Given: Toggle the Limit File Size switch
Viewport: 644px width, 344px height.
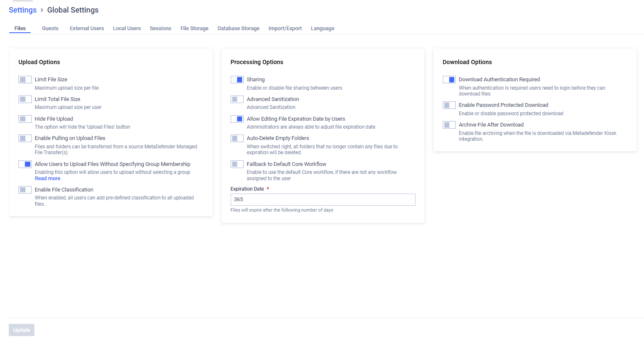Looking at the screenshot, I should (25, 80).
